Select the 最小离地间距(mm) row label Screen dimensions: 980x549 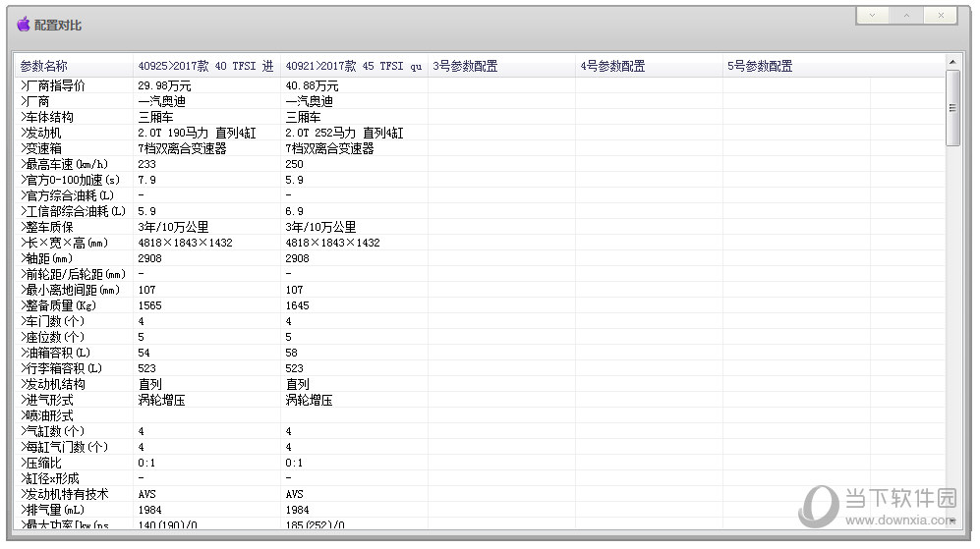pos(70,290)
